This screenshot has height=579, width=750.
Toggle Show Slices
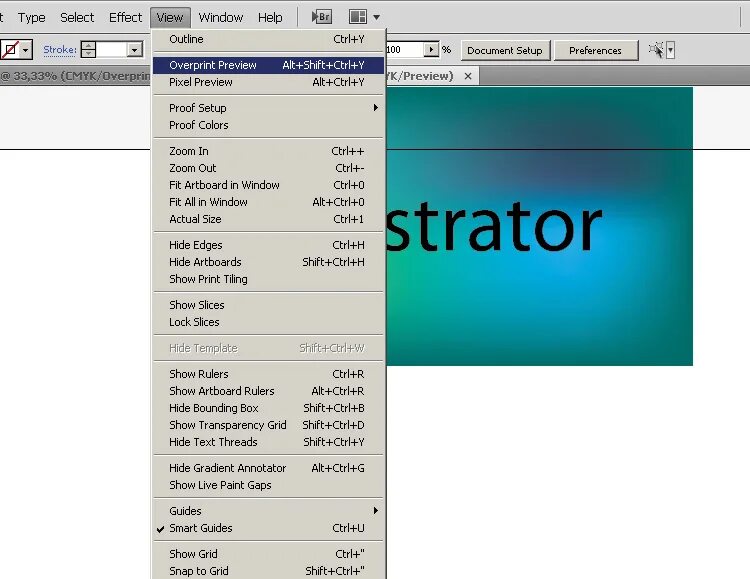(x=268, y=305)
